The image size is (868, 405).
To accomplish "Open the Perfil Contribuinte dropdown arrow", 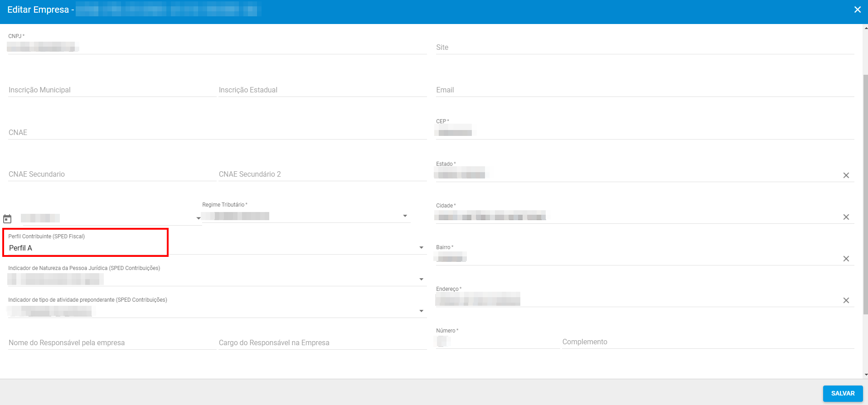I will pyautogui.click(x=421, y=248).
